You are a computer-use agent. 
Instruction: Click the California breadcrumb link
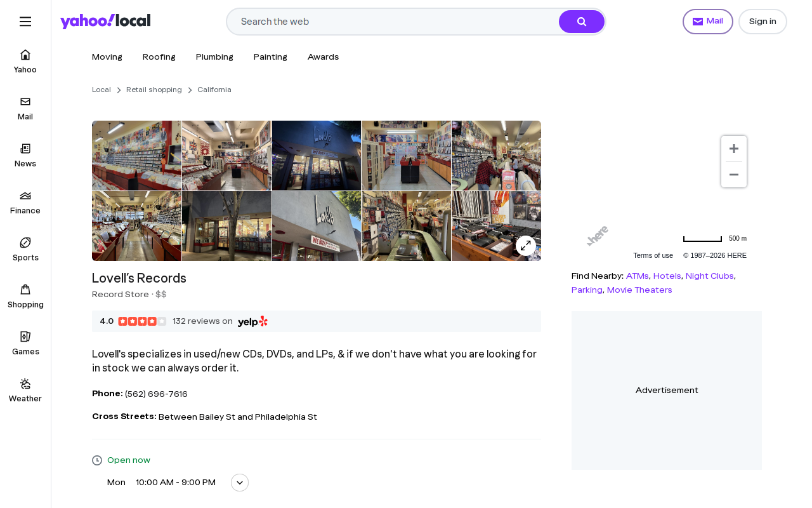pyautogui.click(x=214, y=90)
